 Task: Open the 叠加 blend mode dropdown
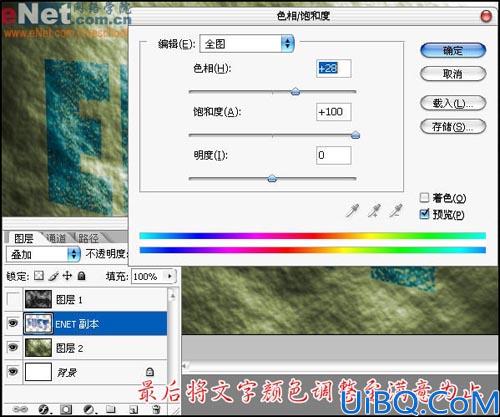tap(43, 255)
